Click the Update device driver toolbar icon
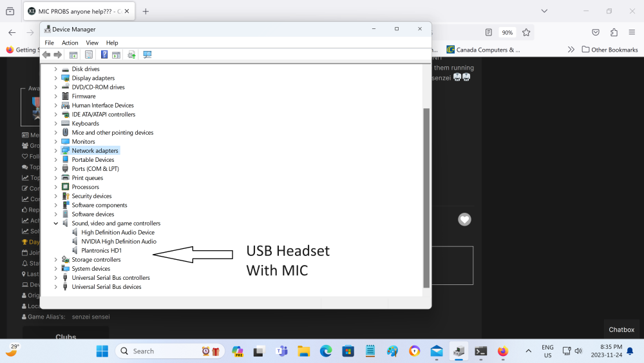Image resolution: width=644 pixels, height=363 pixels. 131,55
